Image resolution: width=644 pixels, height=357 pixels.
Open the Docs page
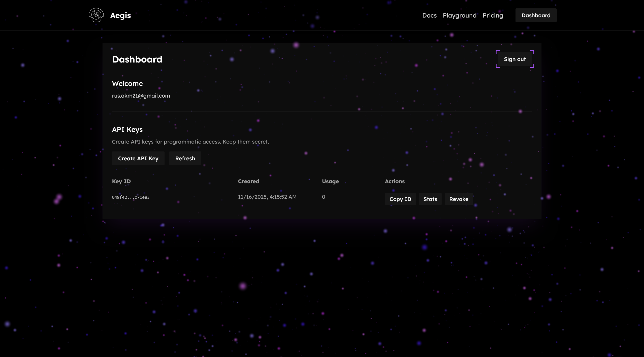[x=429, y=15]
